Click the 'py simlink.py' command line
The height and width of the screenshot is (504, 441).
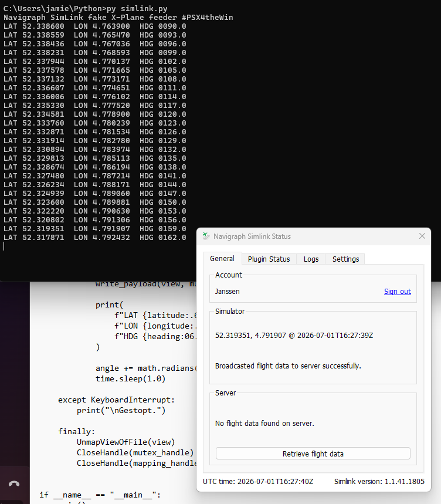pyautogui.click(x=86, y=9)
